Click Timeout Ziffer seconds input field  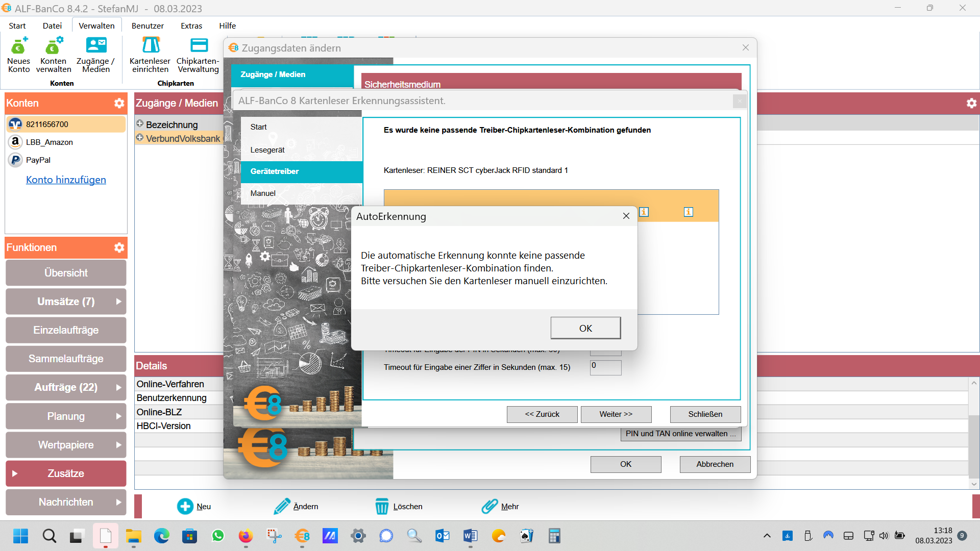tap(606, 367)
